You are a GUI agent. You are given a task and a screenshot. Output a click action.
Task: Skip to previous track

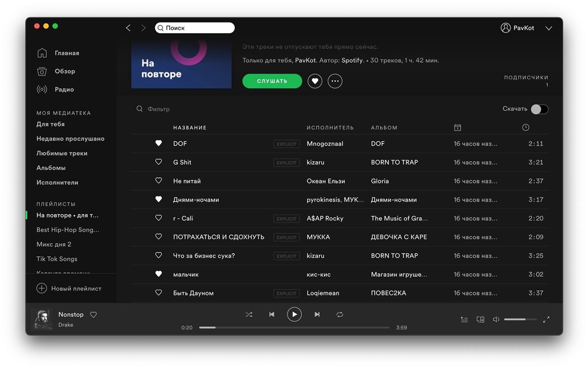271,314
